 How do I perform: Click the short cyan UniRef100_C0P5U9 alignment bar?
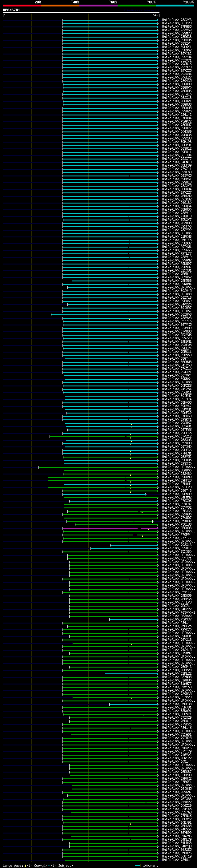[x=104, y=494]
